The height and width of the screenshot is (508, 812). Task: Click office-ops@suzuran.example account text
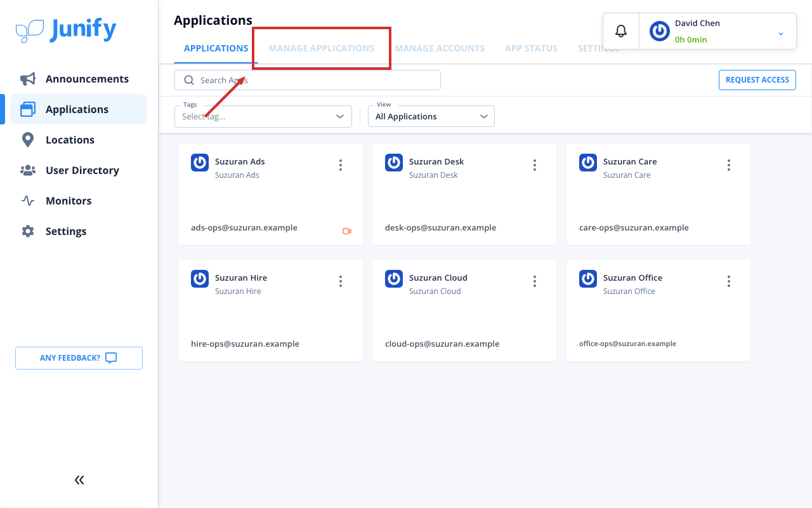[x=627, y=344]
